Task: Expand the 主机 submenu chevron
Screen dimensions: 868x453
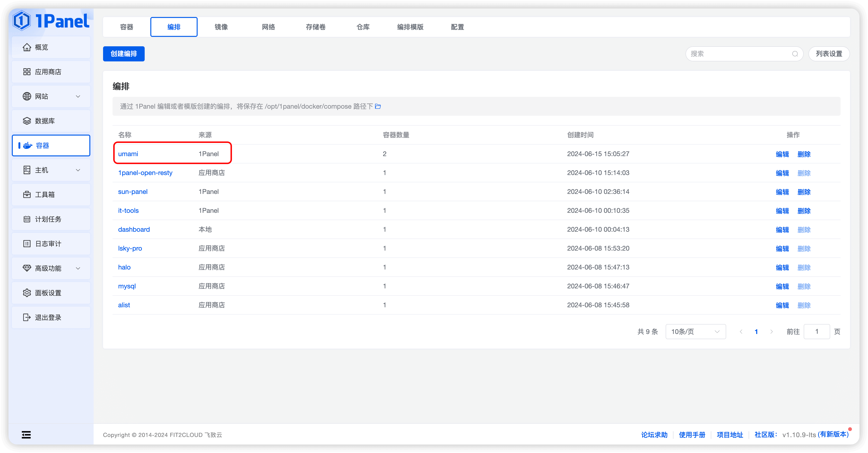Action: tap(78, 170)
